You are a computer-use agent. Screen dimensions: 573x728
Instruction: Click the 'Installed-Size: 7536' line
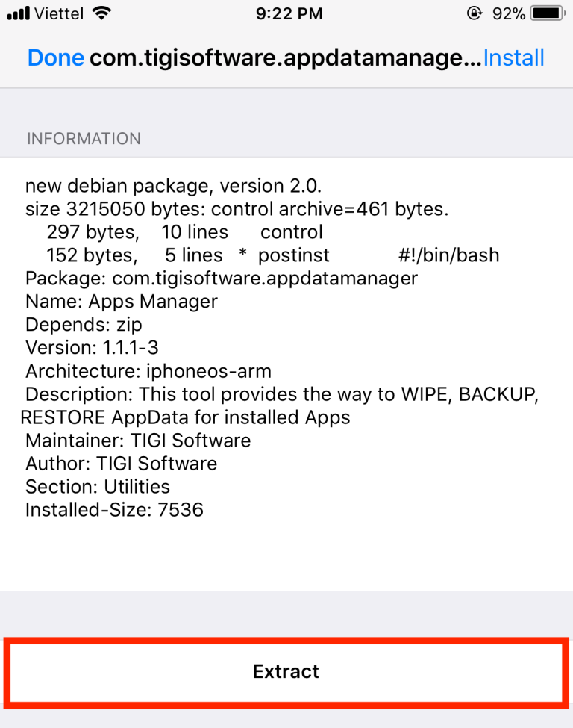coord(114,510)
